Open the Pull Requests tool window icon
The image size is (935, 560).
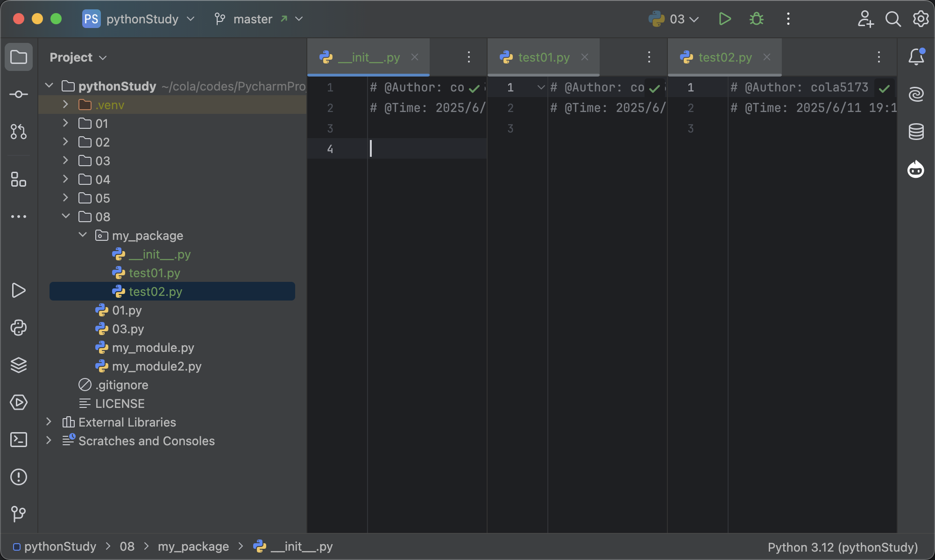[x=19, y=132]
